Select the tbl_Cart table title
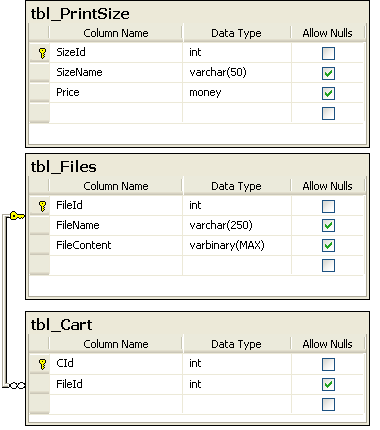Screen dimensions: 380x430 click(x=61, y=325)
